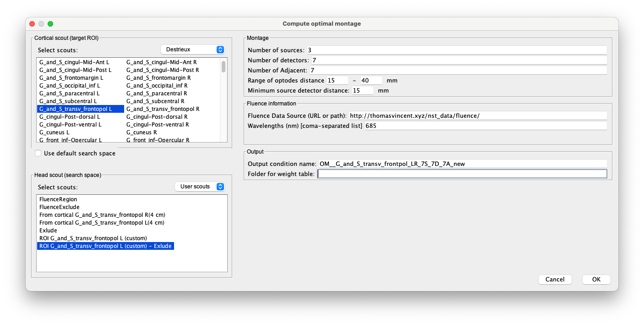Image resolution: width=644 pixels, height=325 pixels.
Task: Select From cortical G_and_S_transv_frontopol R(4 cm)
Action: pos(102,215)
